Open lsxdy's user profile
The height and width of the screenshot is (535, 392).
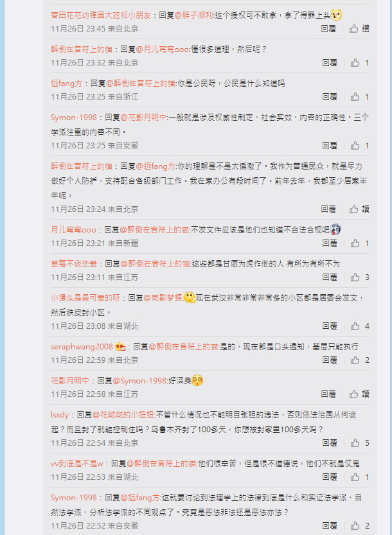(x=60, y=415)
